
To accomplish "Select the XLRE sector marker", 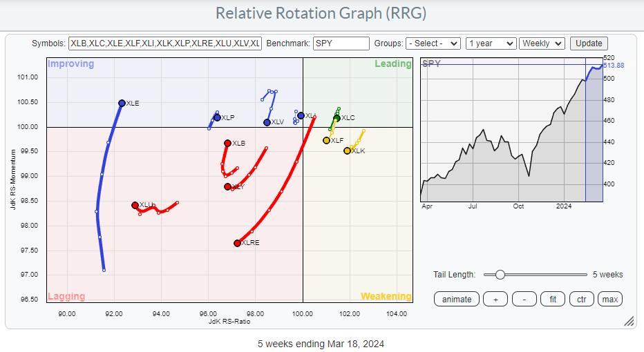I will pos(238,243).
